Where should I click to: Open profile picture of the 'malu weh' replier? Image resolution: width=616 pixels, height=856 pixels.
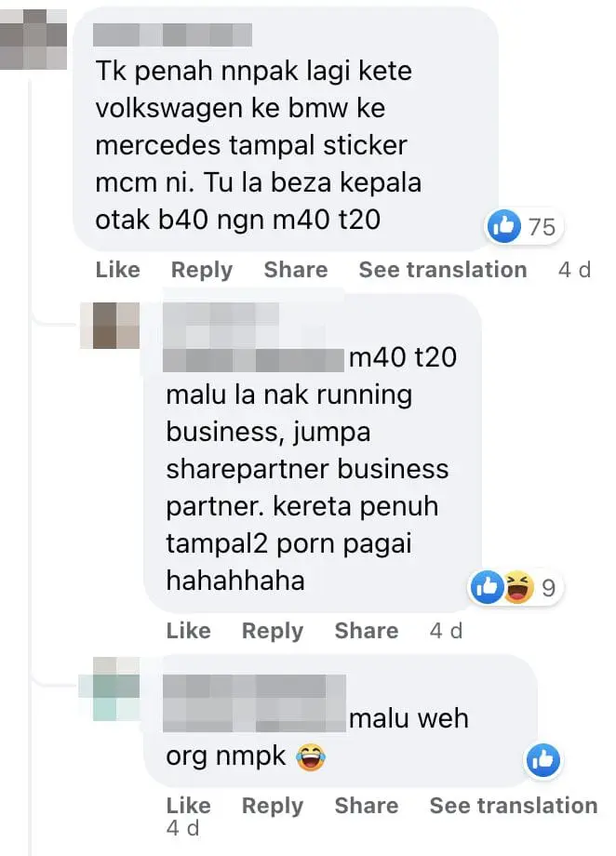[109, 689]
